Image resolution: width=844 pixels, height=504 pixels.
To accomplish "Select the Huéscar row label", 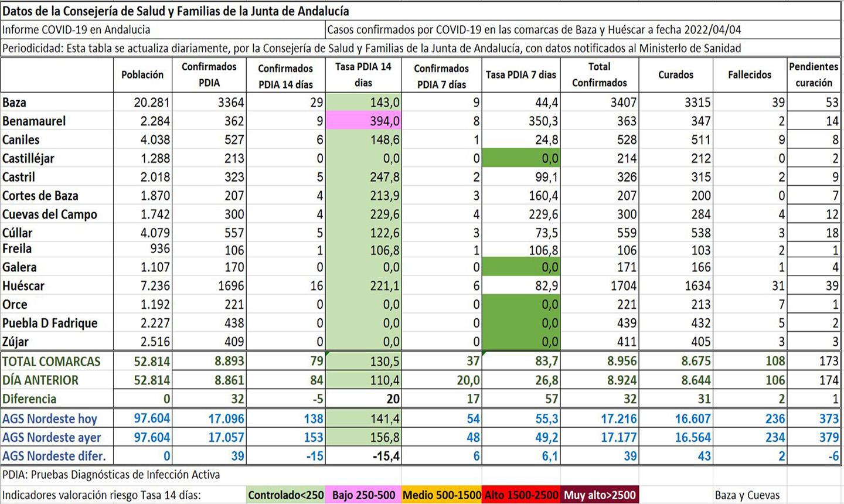I will 23,286.
